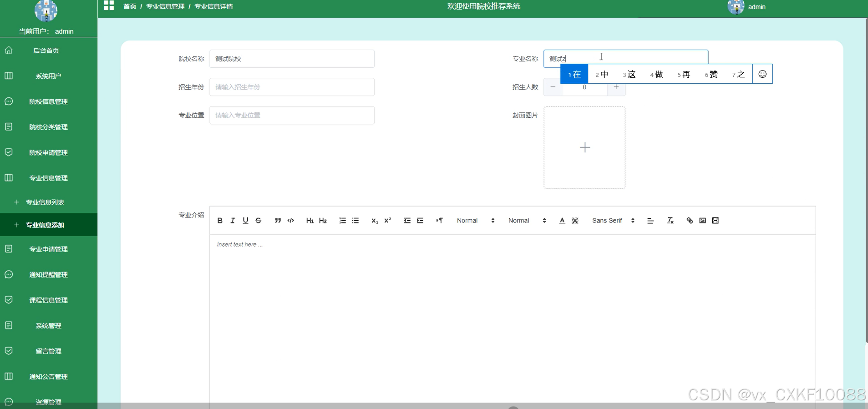
Task: Open 后台首页 in sidebar
Action: [49, 50]
